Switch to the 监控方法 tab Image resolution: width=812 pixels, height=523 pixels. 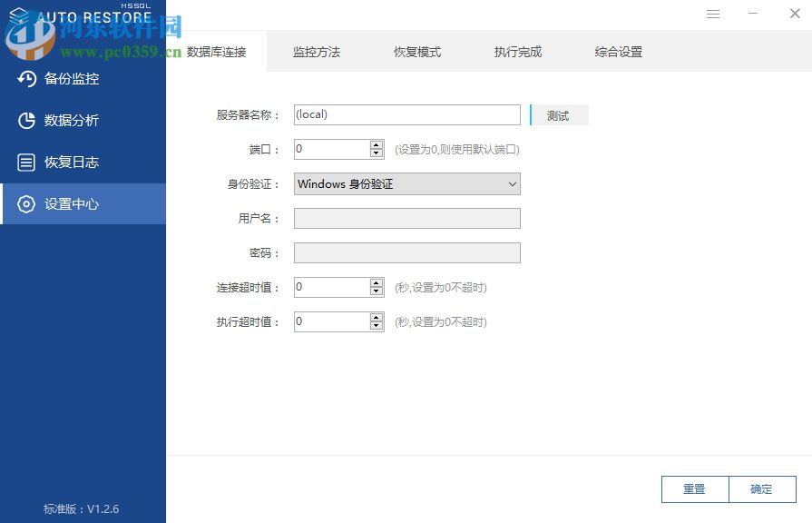[x=317, y=52]
